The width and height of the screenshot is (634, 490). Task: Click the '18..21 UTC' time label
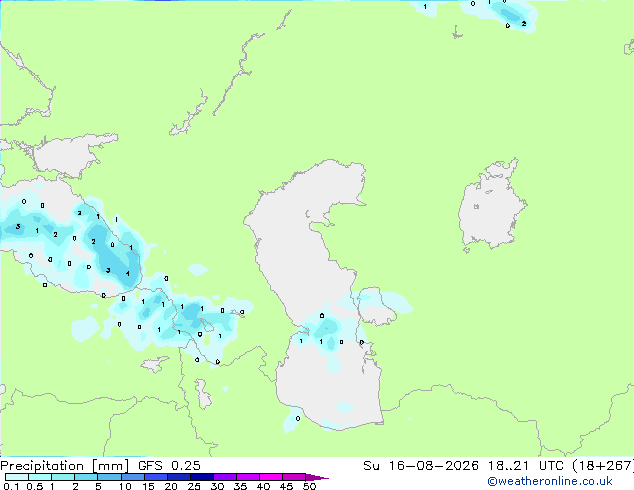pos(509,466)
